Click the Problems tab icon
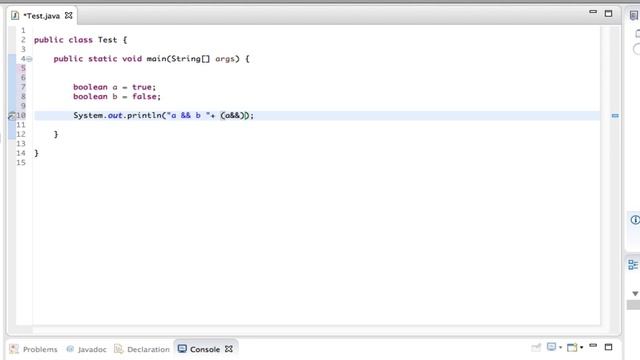The image size is (640, 360). tap(14, 349)
